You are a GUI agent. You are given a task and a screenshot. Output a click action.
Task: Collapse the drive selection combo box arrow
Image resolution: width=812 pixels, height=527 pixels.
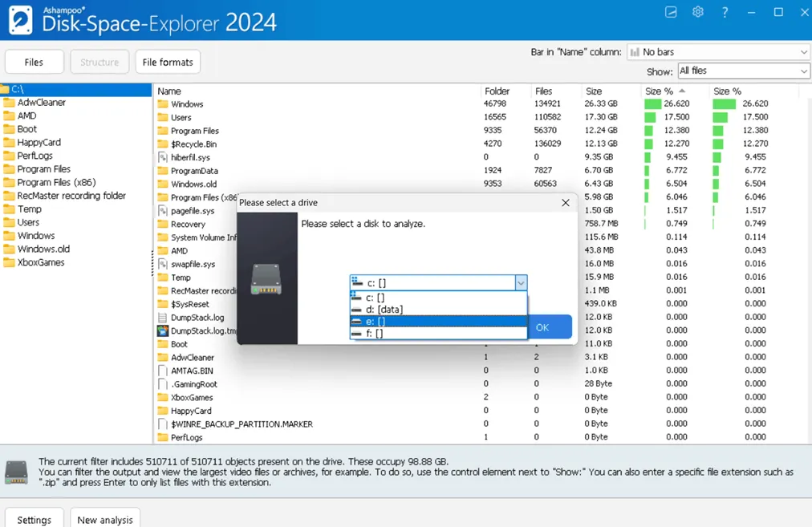pyautogui.click(x=521, y=282)
